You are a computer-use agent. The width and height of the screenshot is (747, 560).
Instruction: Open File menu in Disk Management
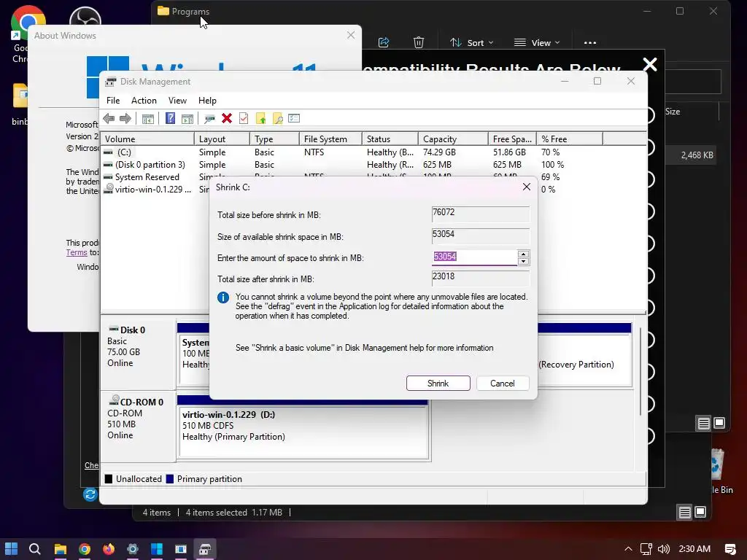tap(113, 101)
